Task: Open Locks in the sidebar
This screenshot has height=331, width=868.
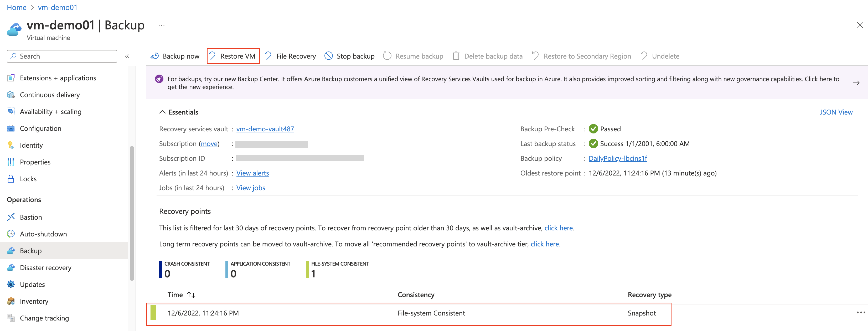Action: [x=28, y=179]
